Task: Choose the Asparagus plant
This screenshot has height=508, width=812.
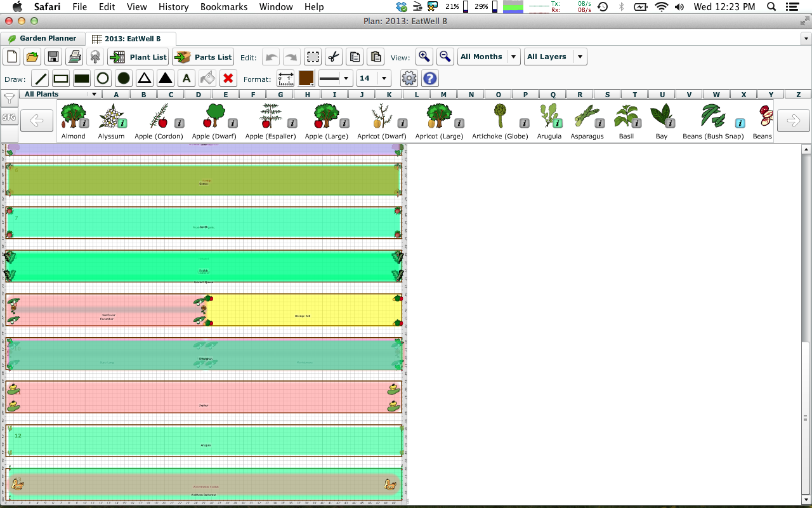Action: click(x=587, y=121)
